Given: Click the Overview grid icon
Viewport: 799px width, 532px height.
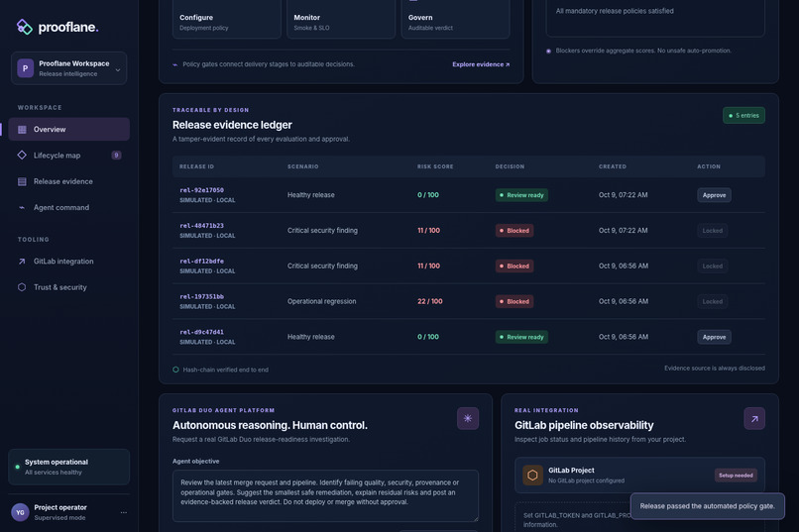Looking at the screenshot, I should coord(22,130).
